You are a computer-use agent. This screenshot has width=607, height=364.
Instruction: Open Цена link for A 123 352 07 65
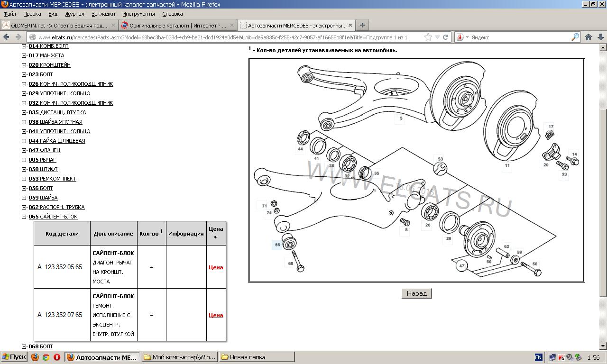click(x=216, y=315)
